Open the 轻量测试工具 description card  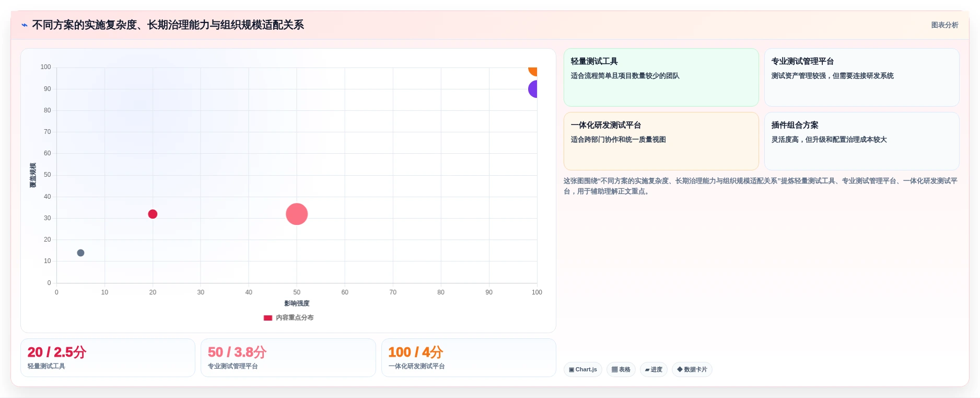coord(661,77)
